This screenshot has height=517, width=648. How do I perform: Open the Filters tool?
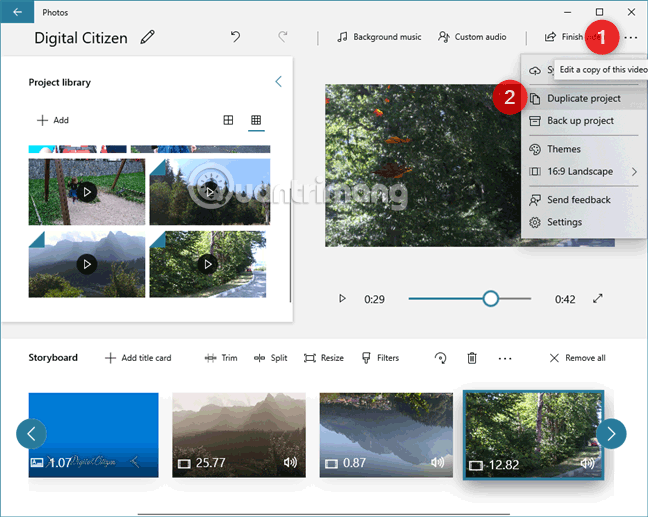381,358
